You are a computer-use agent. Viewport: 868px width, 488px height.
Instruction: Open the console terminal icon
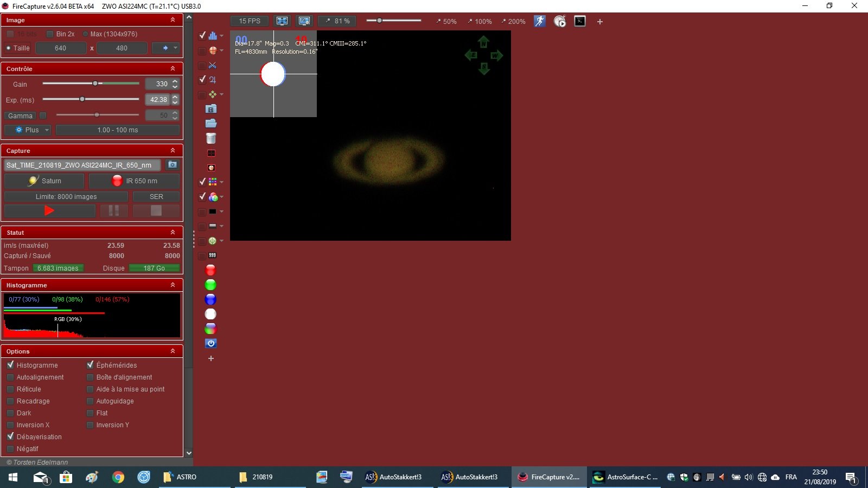point(580,21)
